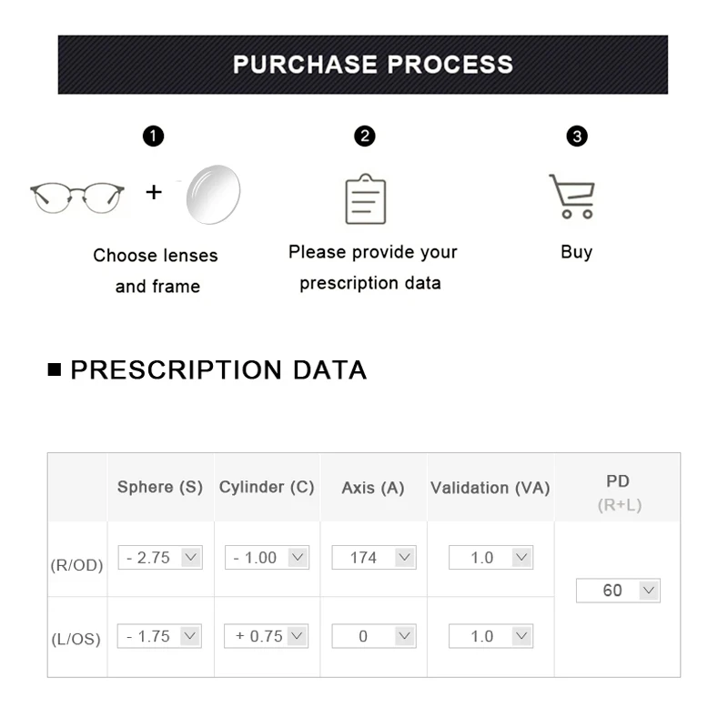Click the prescription clipboard icon

tap(366, 199)
